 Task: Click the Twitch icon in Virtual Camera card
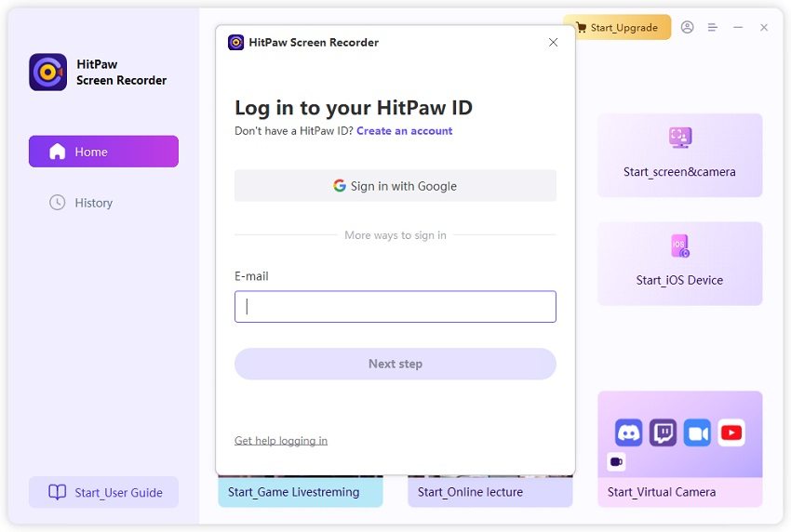[663, 432]
